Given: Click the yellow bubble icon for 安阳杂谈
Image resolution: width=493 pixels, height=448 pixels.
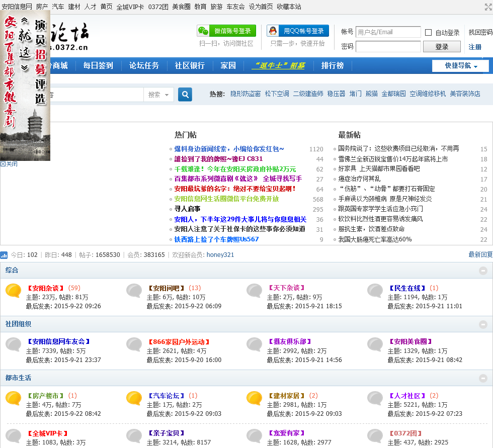Looking at the screenshot, I should pyautogui.click(x=13, y=291).
